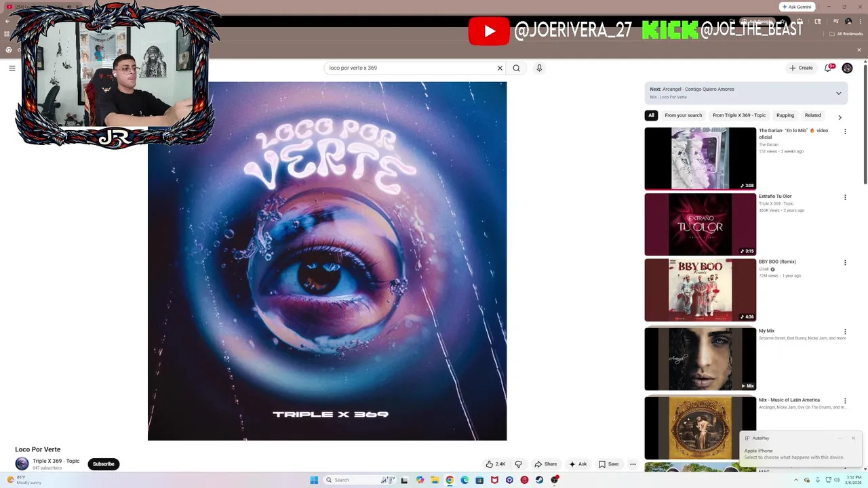Click the Windows taskbar Search box

[x=359, y=480]
